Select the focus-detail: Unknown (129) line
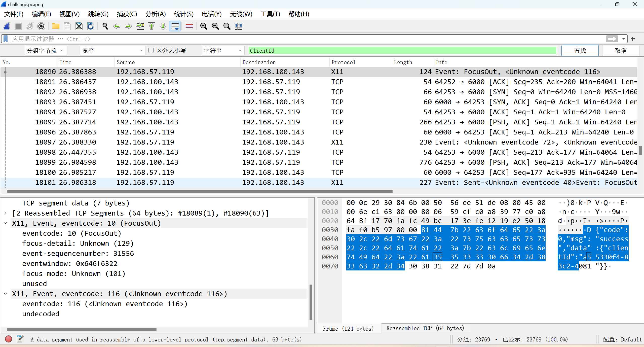This screenshot has width=644, height=347. point(78,243)
